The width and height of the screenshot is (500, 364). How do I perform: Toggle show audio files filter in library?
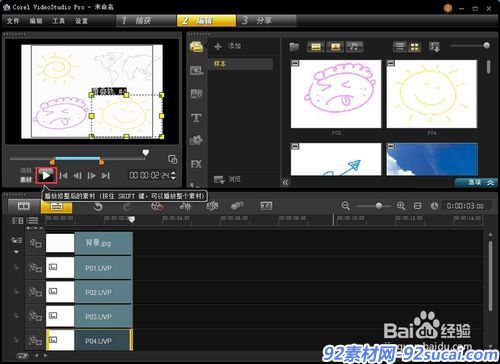click(x=355, y=47)
